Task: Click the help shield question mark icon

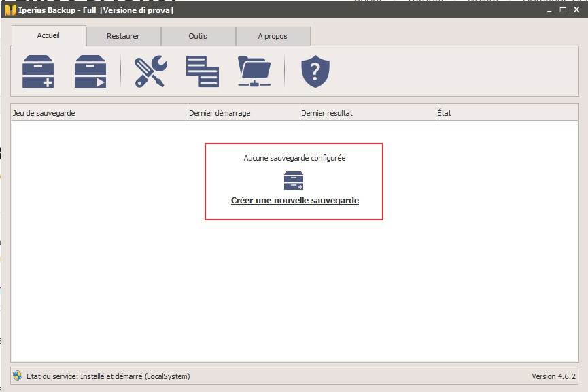Action: coord(314,71)
